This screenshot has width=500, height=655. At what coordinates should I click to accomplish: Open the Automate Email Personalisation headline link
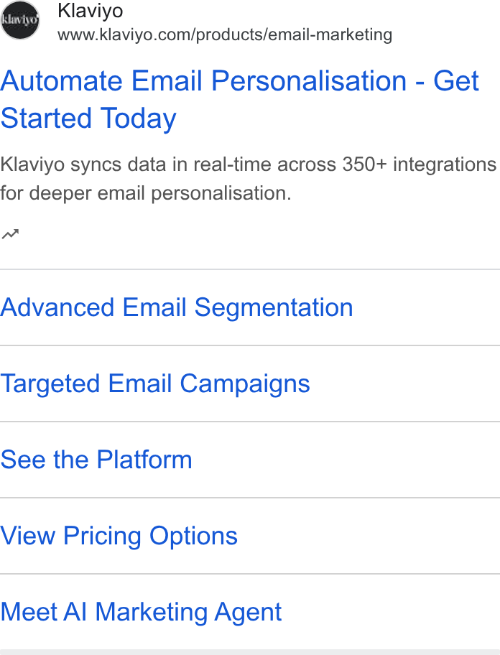(239, 99)
